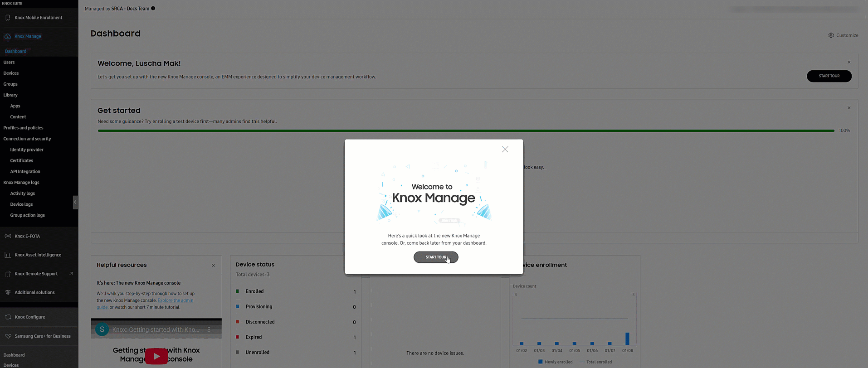
Task: Click the Samsung Care+ heart icon
Action: pyautogui.click(x=8, y=336)
